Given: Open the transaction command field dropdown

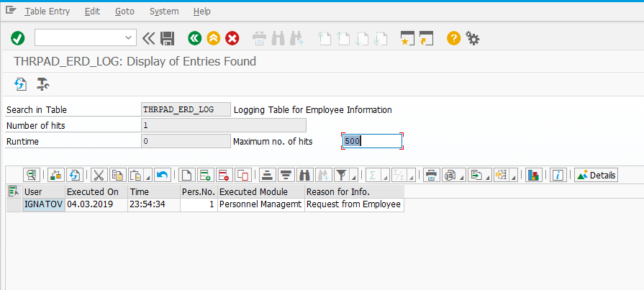Looking at the screenshot, I should pos(127,38).
